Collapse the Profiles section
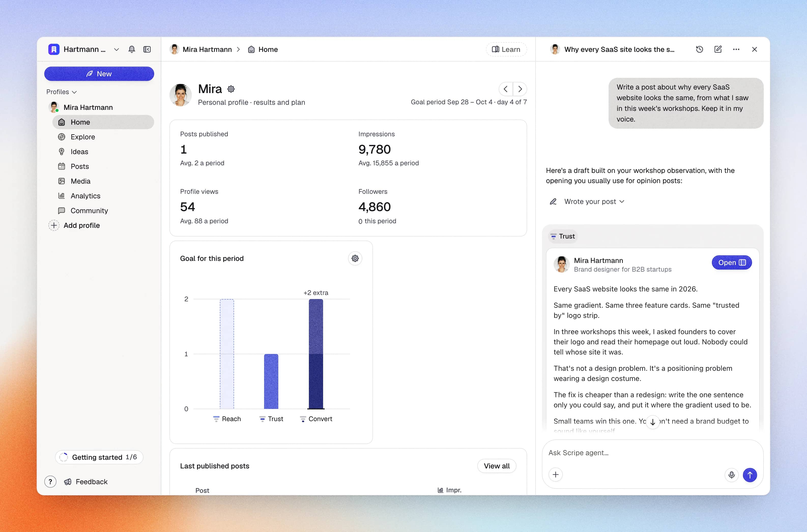 61,92
